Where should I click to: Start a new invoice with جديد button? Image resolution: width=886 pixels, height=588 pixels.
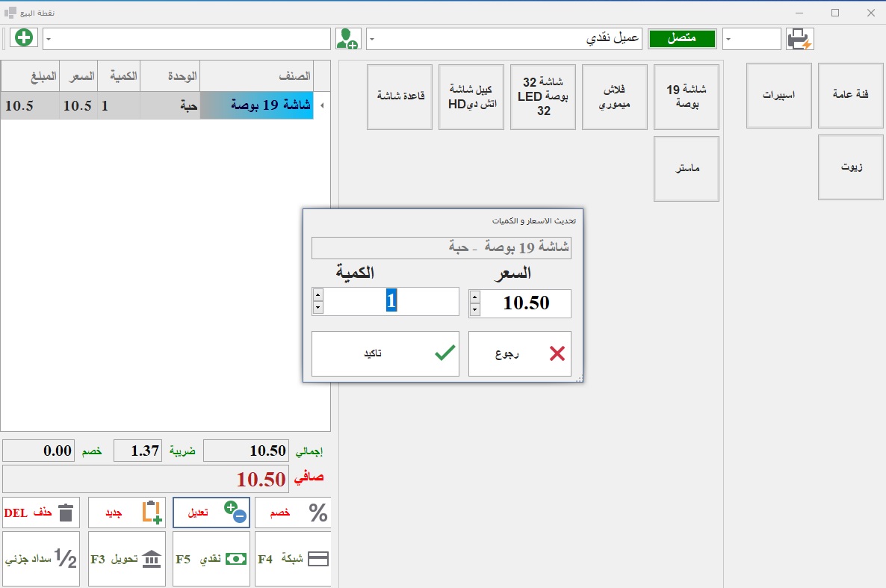click(126, 513)
